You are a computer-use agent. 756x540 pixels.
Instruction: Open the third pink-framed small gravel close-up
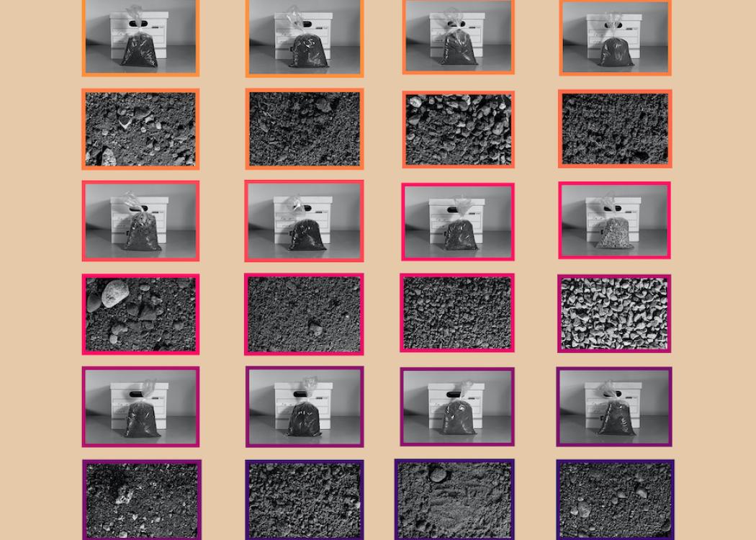(x=457, y=313)
